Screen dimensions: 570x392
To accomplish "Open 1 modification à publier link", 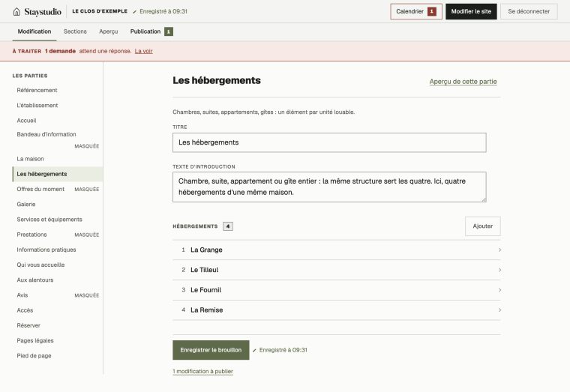I will pyautogui.click(x=202, y=371).
